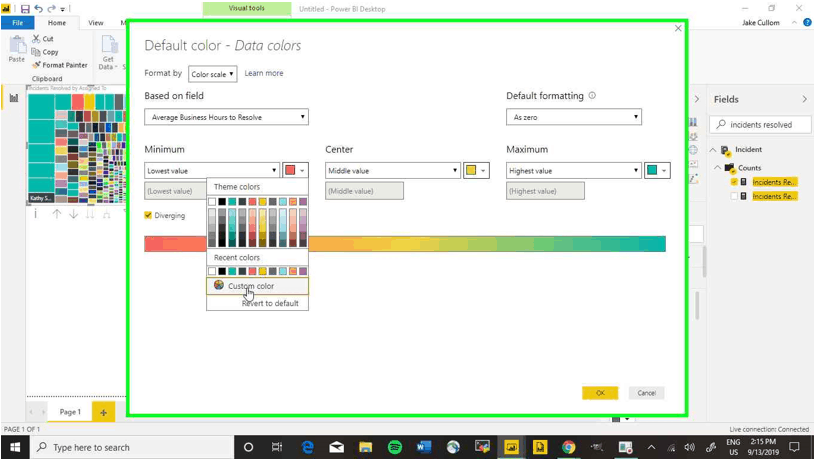
Task: Open the Learn more link
Action: pyautogui.click(x=264, y=73)
